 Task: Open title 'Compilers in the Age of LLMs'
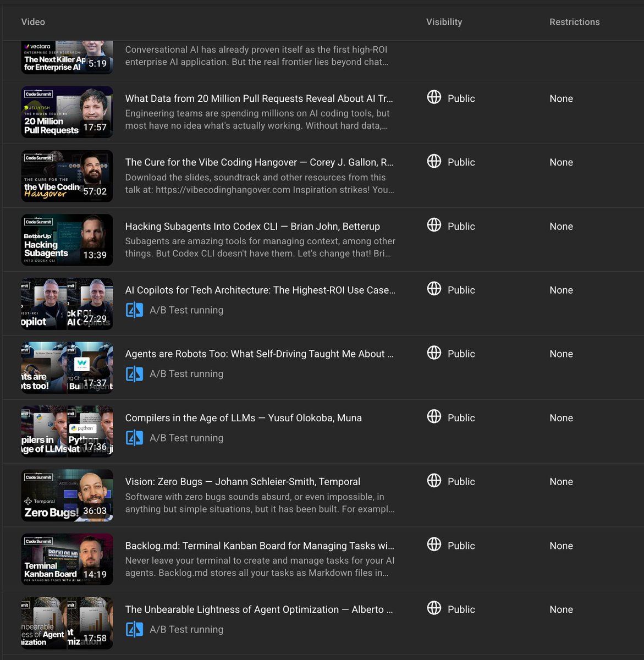[x=244, y=418]
